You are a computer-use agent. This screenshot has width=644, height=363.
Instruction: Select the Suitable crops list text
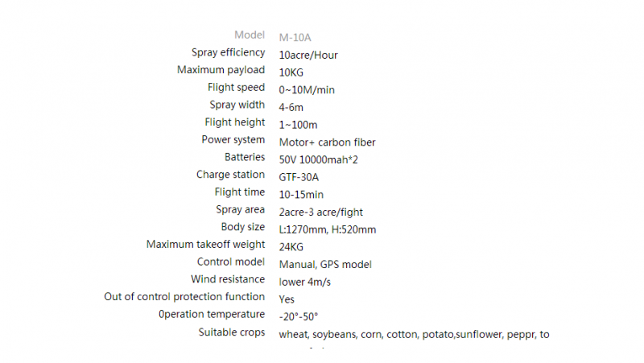pyautogui.click(x=414, y=335)
